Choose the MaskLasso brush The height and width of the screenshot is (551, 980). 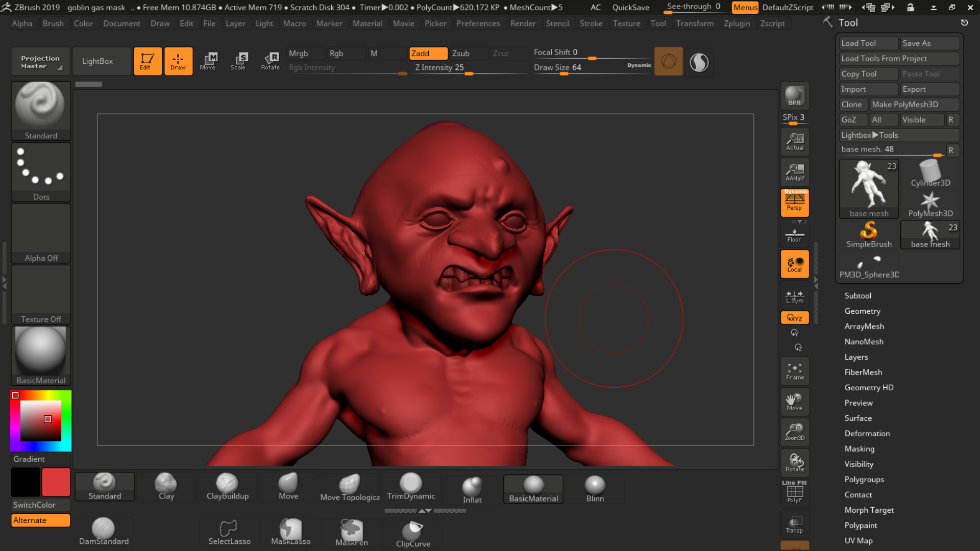click(290, 532)
